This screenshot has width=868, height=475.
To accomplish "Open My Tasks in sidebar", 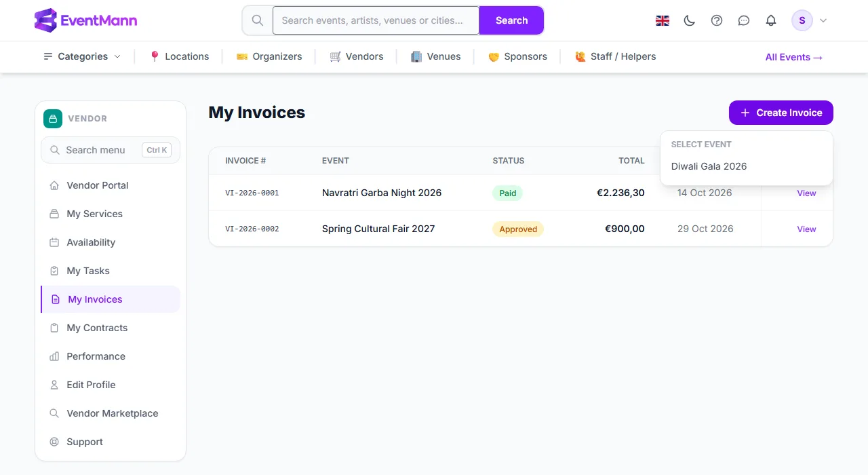I will coord(111,271).
